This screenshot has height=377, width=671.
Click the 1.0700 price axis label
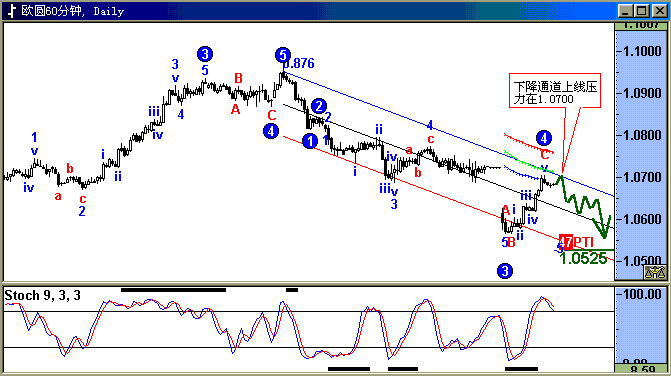642,177
